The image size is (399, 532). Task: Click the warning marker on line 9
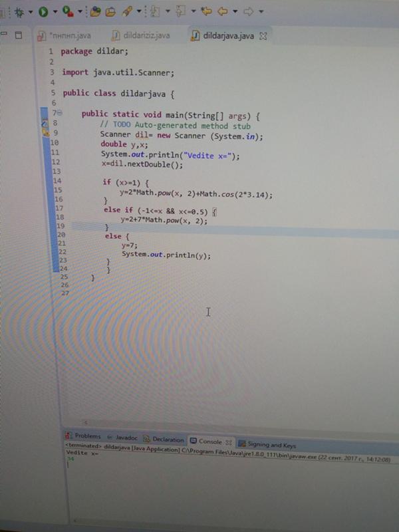click(x=46, y=132)
